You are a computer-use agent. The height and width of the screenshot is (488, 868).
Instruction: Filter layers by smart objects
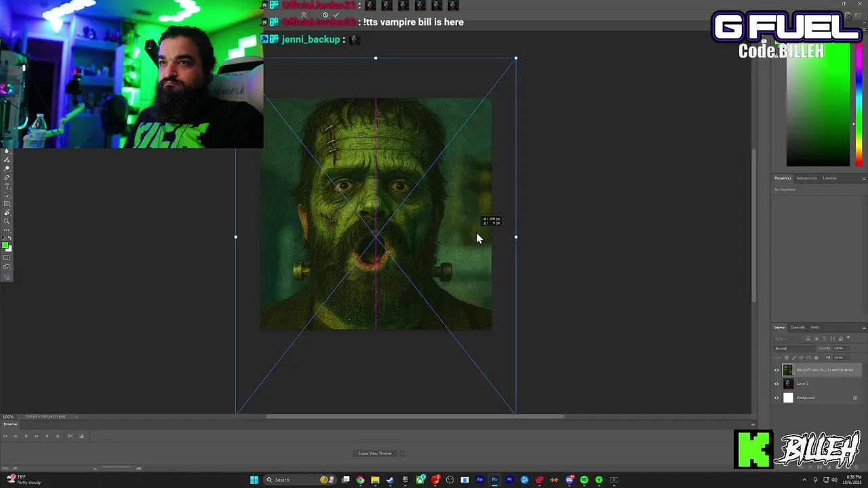point(841,339)
